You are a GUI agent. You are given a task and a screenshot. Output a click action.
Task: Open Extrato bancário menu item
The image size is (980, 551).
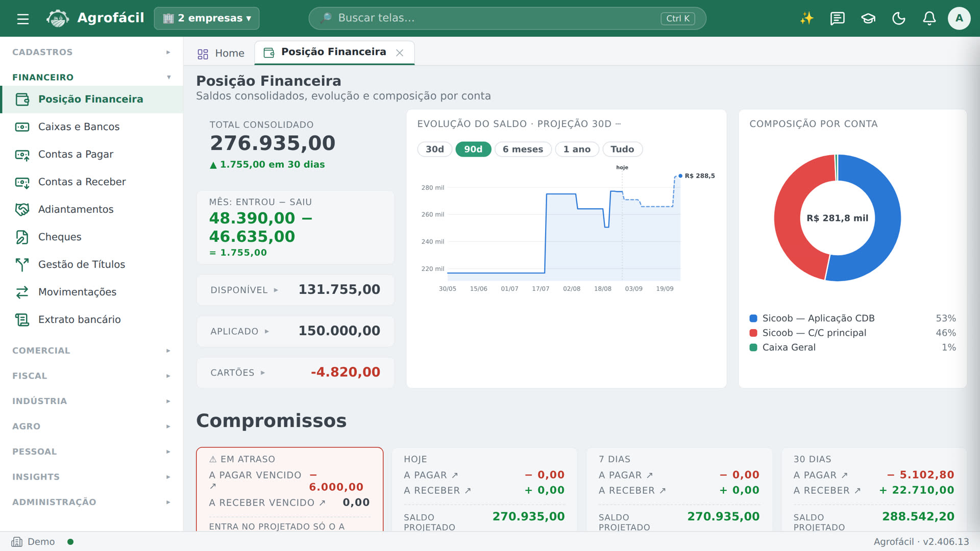pos(91,319)
